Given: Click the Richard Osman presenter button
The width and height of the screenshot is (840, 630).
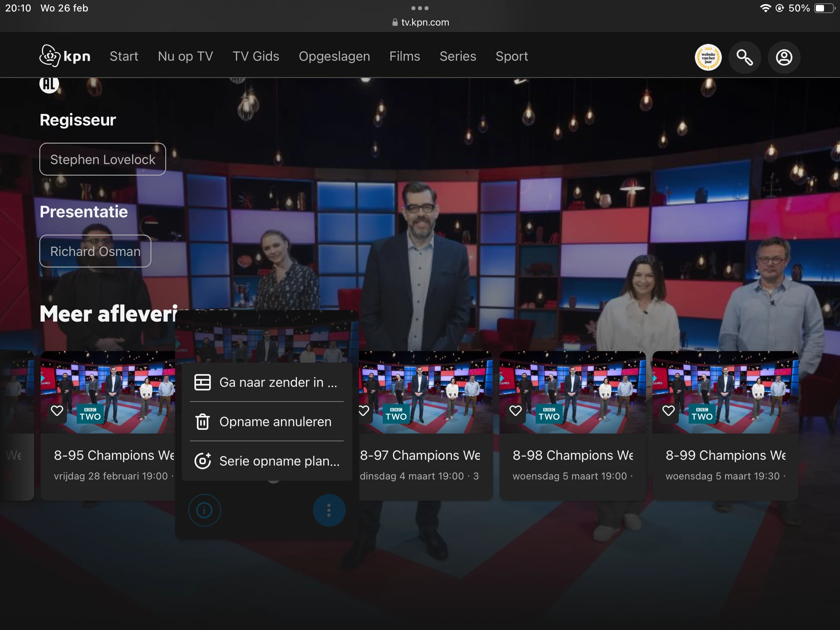Looking at the screenshot, I should (x=95, y=251).
